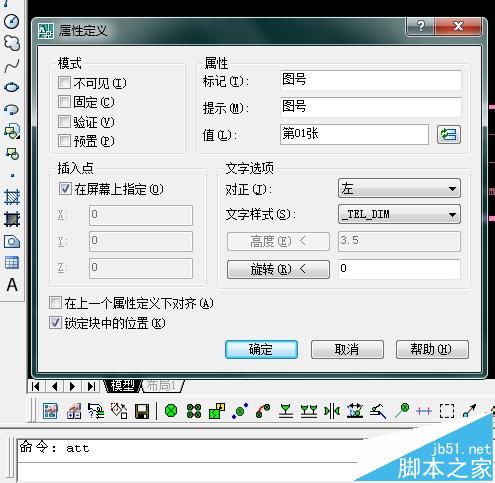The image size is (495, 483).
Task: Click into the 标记(T) tag field
Action: click(x=371, y=80)
